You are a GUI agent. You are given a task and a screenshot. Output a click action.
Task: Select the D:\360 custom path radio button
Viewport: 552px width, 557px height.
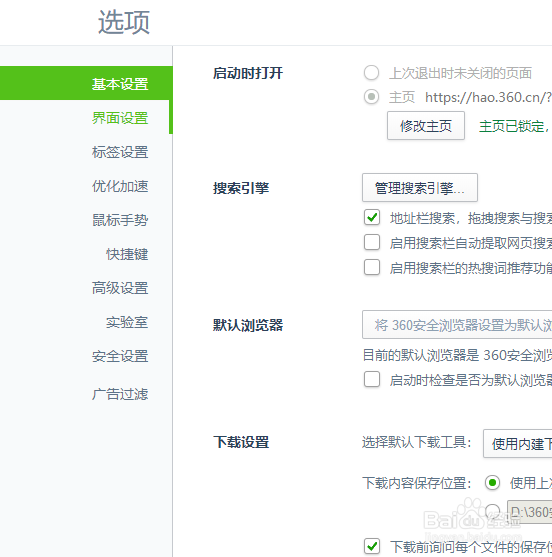[492, 511]
